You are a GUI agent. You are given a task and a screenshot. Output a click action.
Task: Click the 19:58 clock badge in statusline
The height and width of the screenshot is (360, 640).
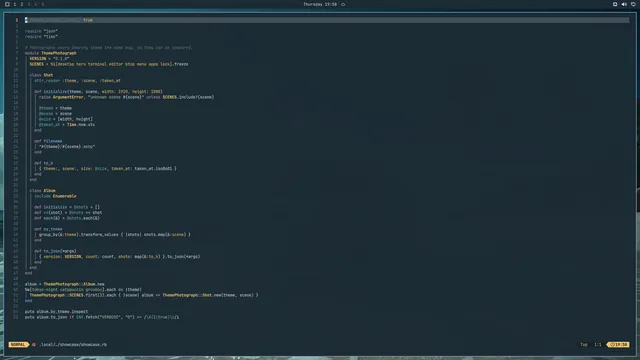tap(619, 344)
